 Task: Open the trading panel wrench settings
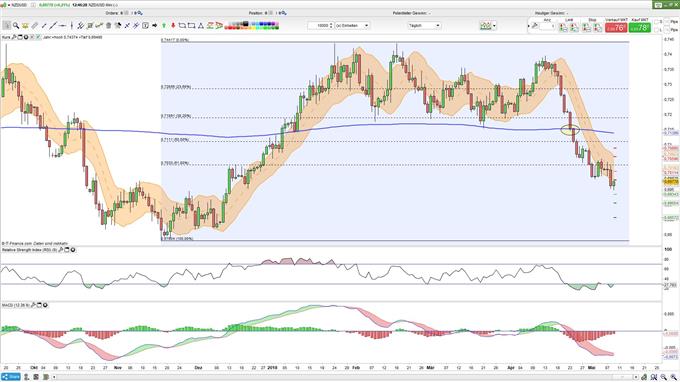[x=535, y=26]
